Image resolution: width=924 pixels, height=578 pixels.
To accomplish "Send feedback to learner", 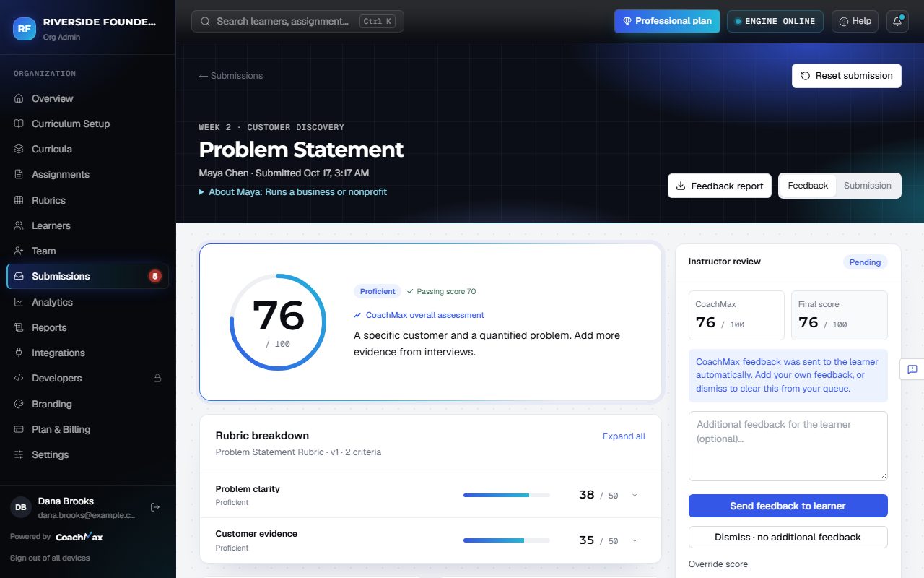I will (788, 506).
